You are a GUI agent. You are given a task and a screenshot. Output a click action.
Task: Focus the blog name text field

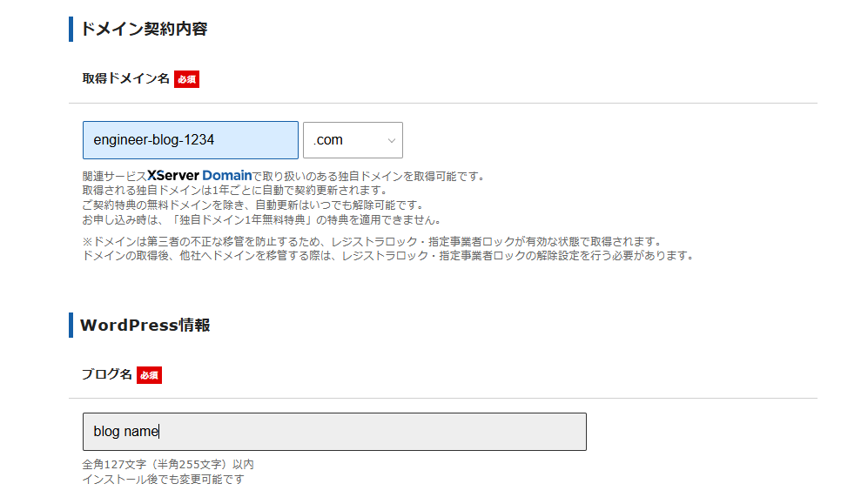[333, 432]
